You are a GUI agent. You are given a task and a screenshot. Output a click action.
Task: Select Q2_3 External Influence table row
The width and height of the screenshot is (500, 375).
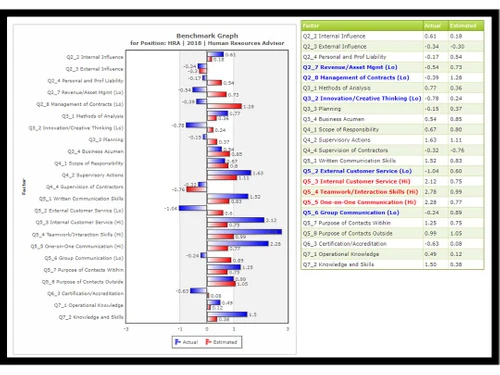pyautogui.click(x=392, y=46)
